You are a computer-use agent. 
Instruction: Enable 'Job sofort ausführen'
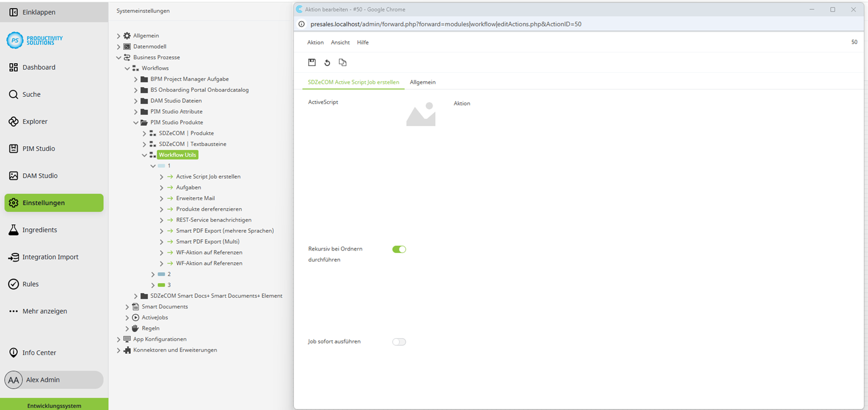tap(399, 341)
